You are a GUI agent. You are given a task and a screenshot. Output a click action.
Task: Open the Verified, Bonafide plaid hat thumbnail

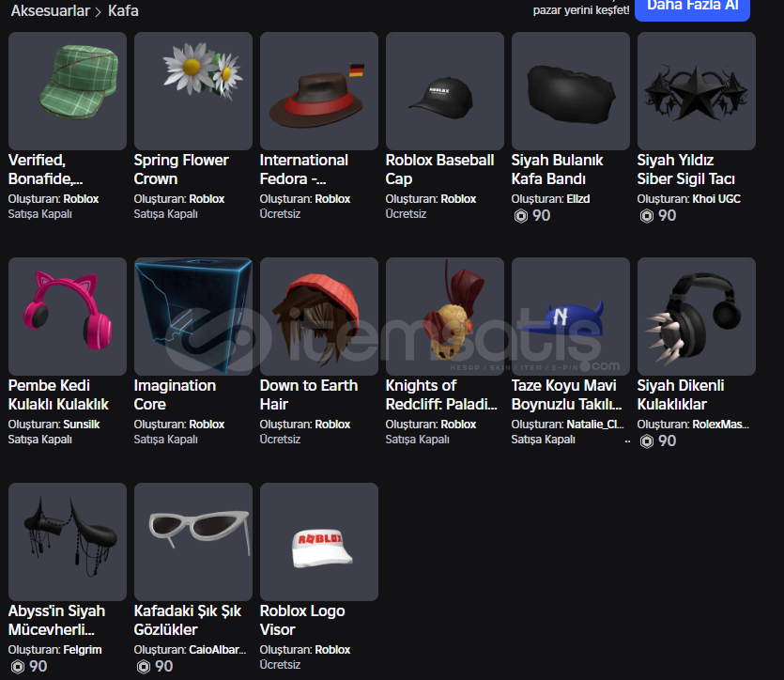click(x=68, y=91)
